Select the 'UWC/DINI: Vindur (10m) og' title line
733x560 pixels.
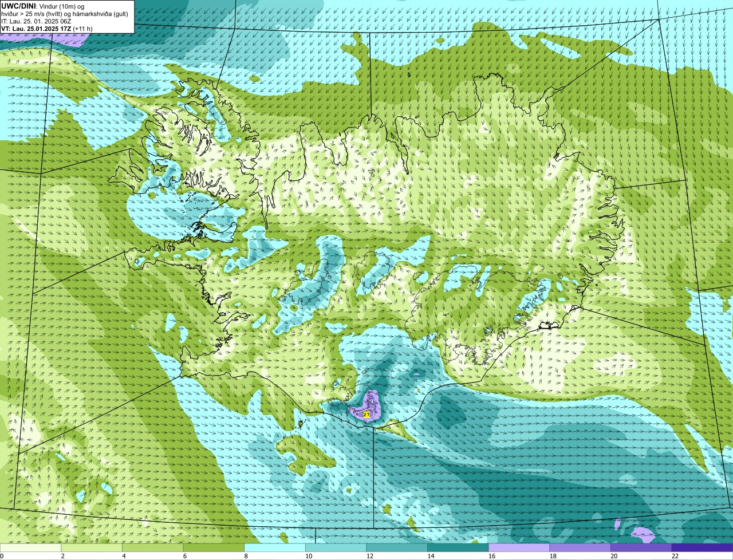(x=43, y=6)
